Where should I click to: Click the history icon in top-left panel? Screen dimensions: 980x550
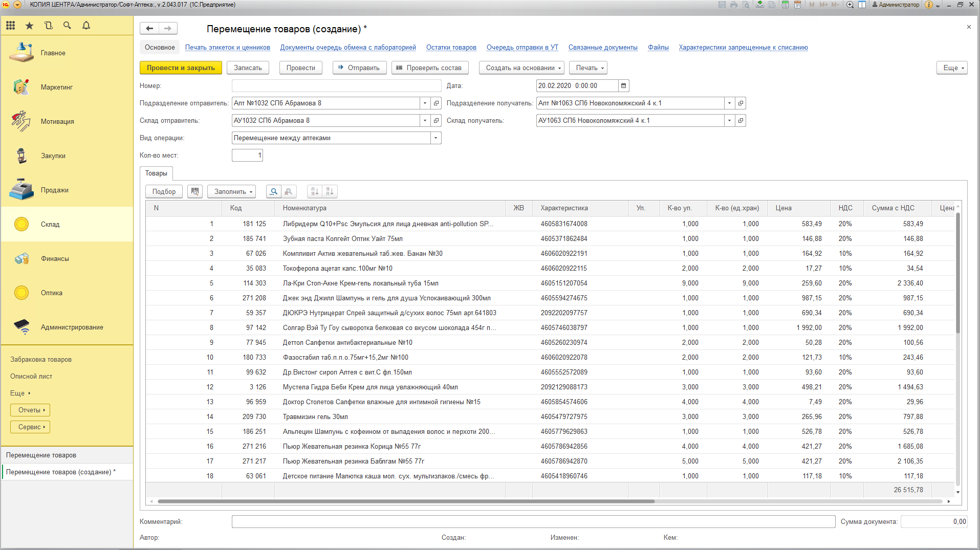tap(49, 26)
